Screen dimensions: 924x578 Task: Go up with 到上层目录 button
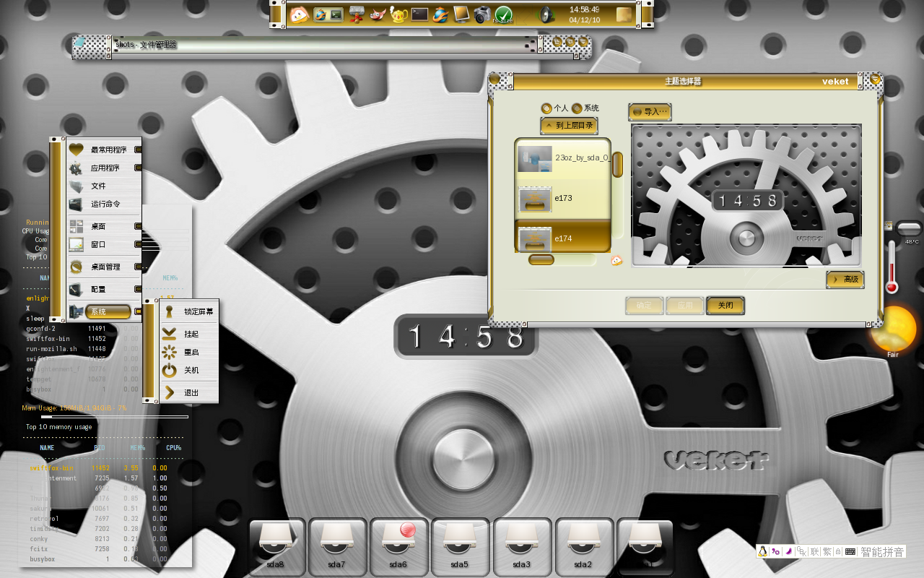[x=569, y=126]
